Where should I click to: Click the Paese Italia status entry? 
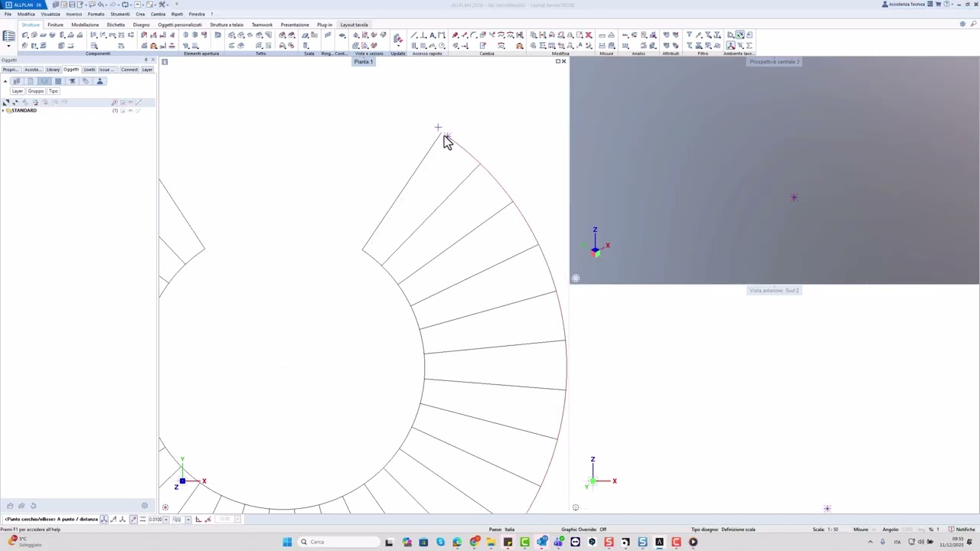point(501,530)
